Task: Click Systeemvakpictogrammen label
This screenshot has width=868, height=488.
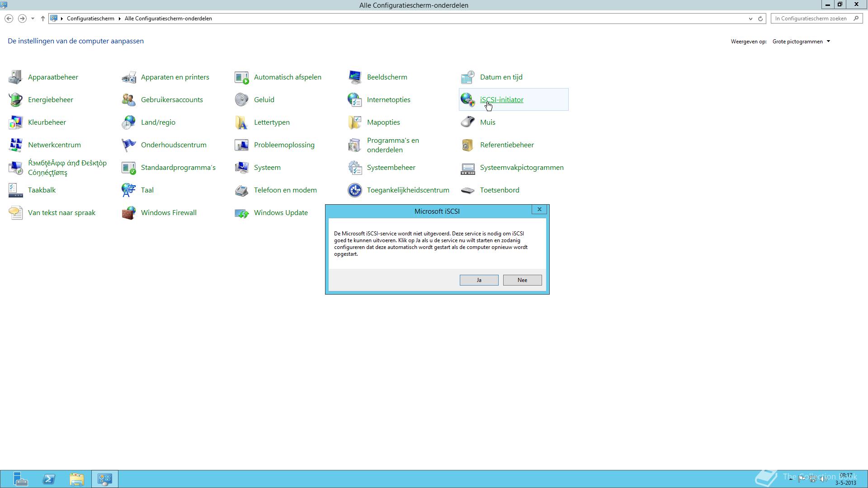Action: coord(522,168)
